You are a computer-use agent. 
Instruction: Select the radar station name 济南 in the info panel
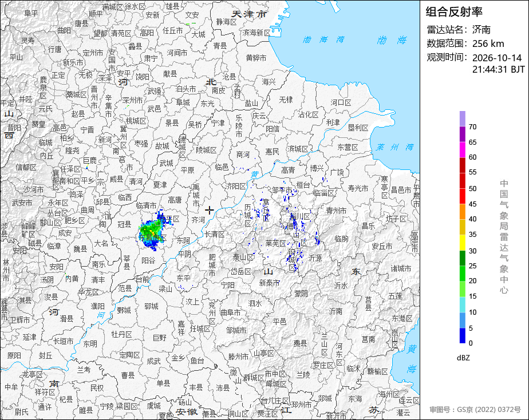tap(481, 30)
